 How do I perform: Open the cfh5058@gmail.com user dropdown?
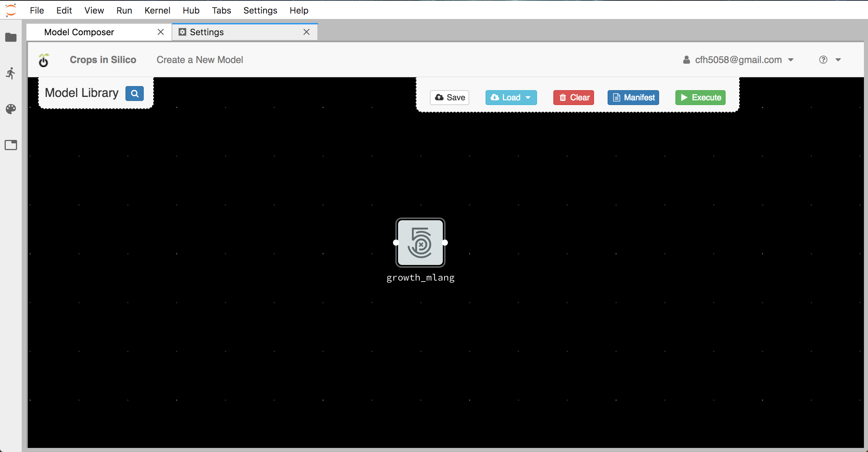pos(738,60)
